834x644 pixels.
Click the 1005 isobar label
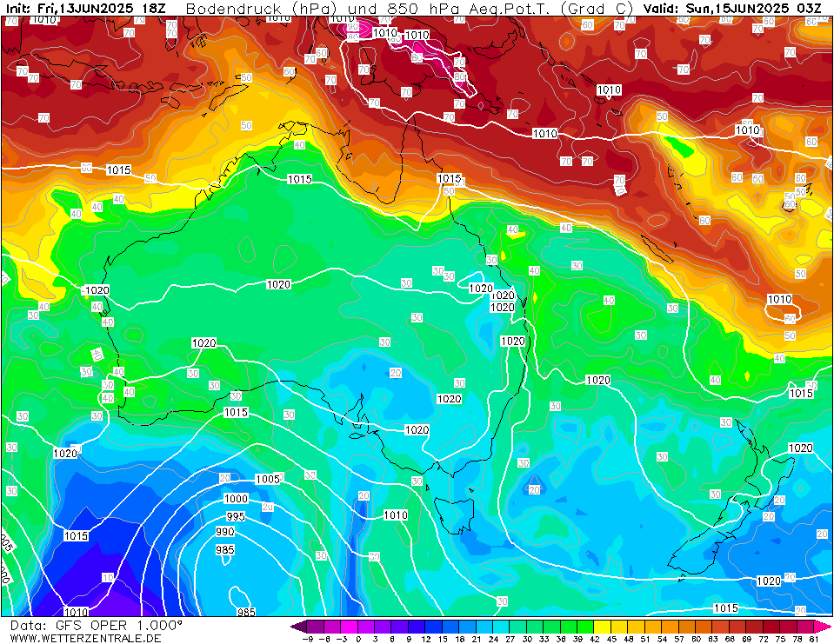click(268, 479)
